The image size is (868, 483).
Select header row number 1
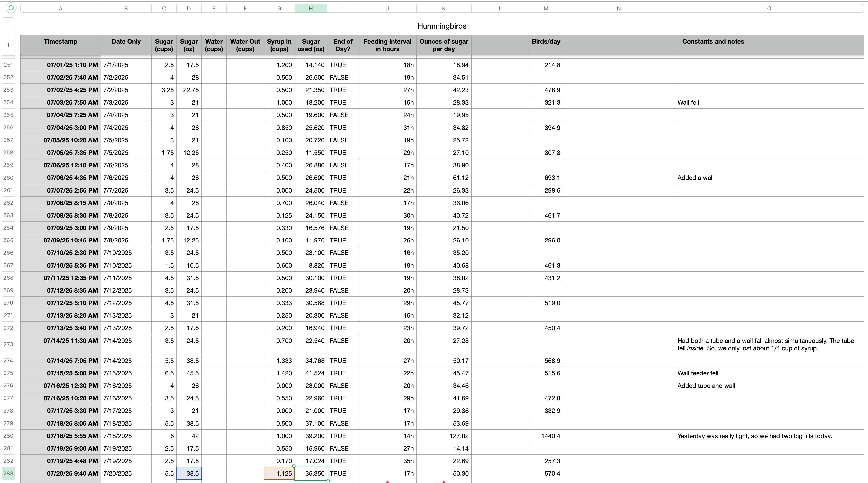[x=8, y=45]
